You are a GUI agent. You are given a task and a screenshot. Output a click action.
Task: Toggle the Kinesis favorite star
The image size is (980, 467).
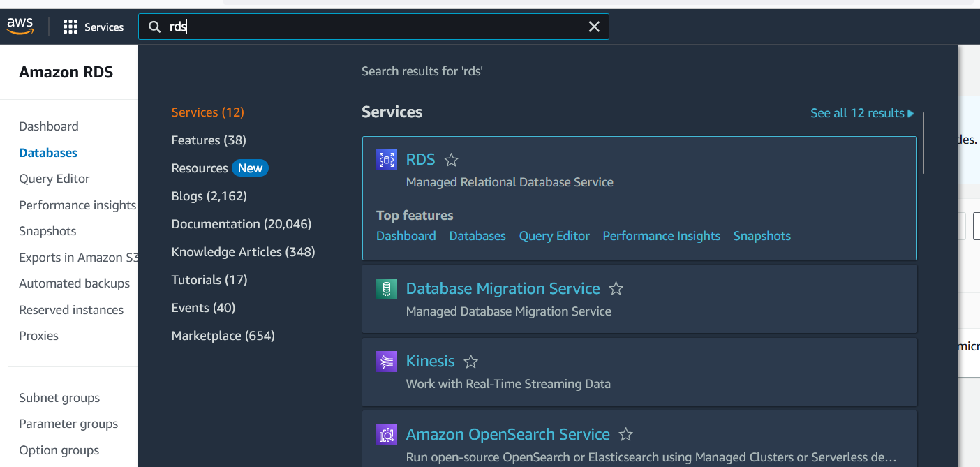click(471, 362)
